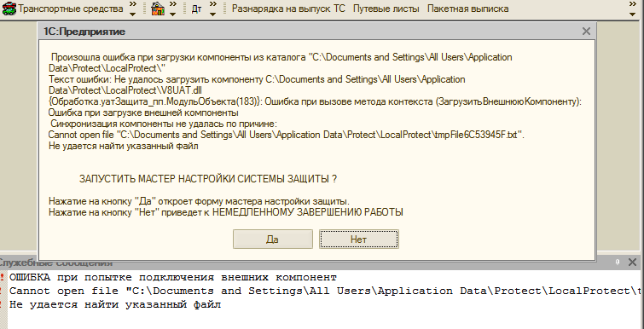
Task: Close the 1С:Предприятие dialog
Action: (x=586, y=32)
